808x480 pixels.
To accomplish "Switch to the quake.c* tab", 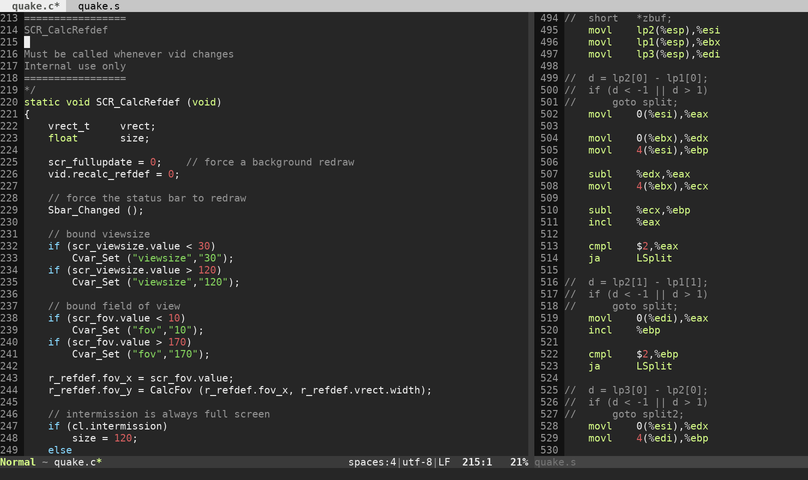I will tap(36, 6).
